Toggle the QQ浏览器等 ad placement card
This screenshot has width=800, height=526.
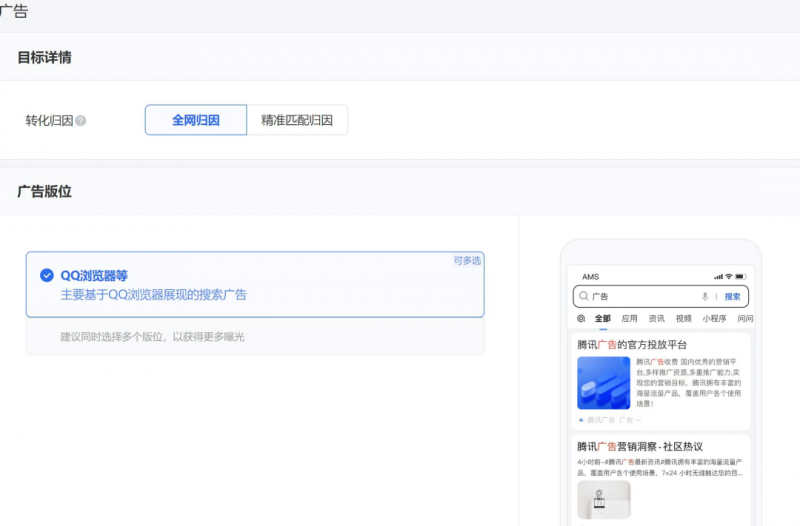tap(255, 285)
